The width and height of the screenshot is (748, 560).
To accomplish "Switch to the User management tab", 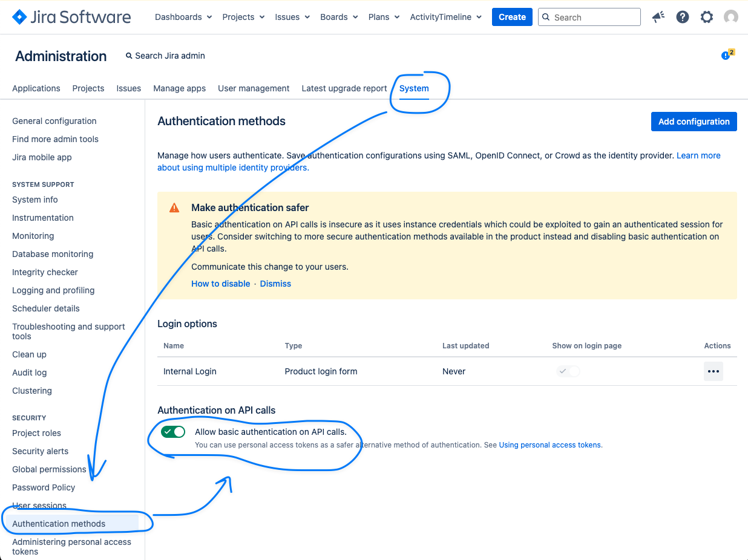I will tap(254, 88).
